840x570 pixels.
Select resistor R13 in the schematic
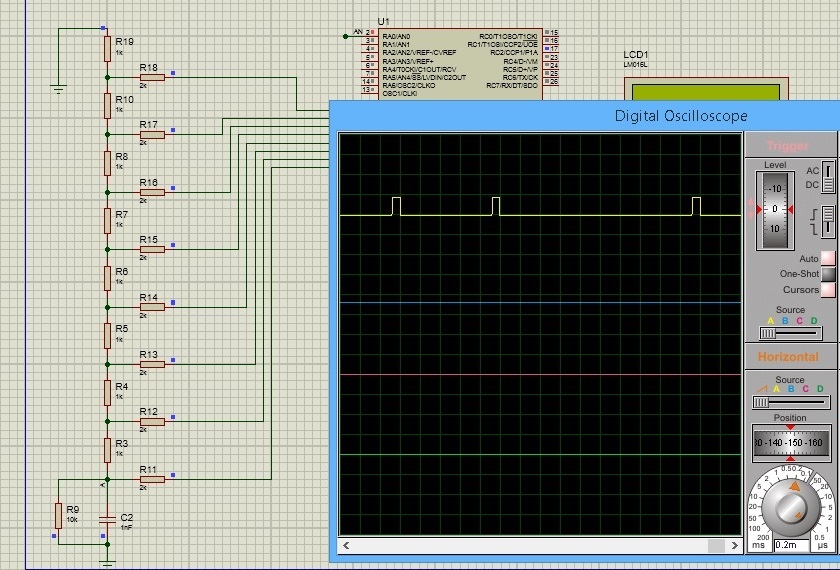pos(152,364)
